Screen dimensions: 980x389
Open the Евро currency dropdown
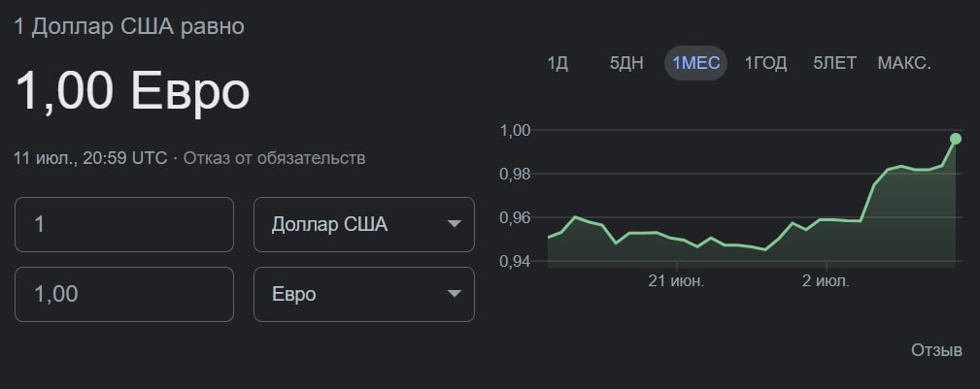[363, 294]
